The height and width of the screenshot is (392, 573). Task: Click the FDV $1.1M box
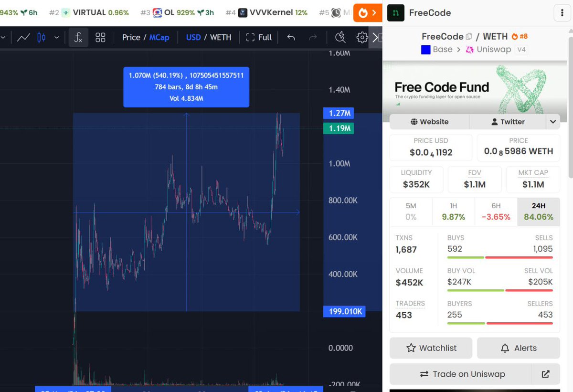(475, 179)
